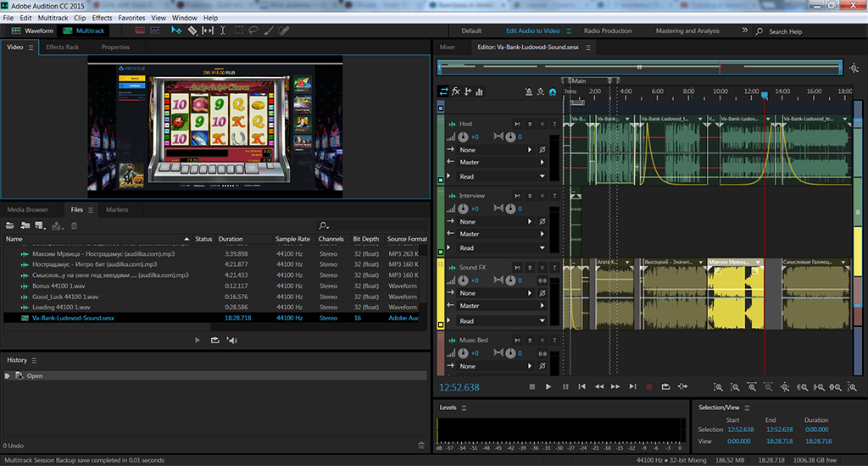The height and width of the screenshot is (466, 868).
Task: Arm the Host track for record
Action: click(542, 124)
